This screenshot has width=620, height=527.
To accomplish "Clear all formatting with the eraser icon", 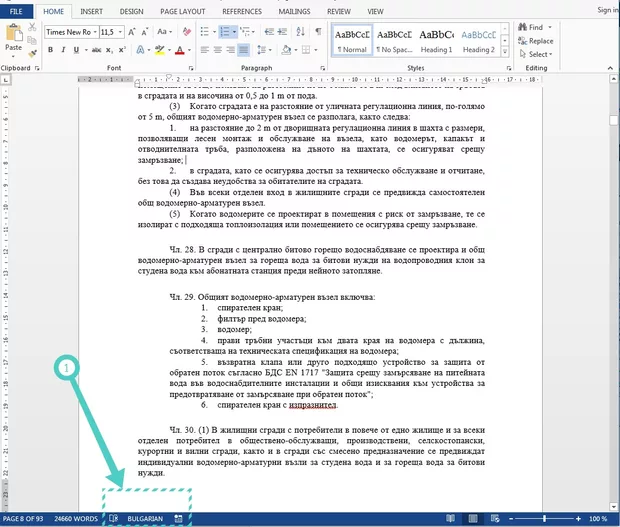I will point(186,30).
